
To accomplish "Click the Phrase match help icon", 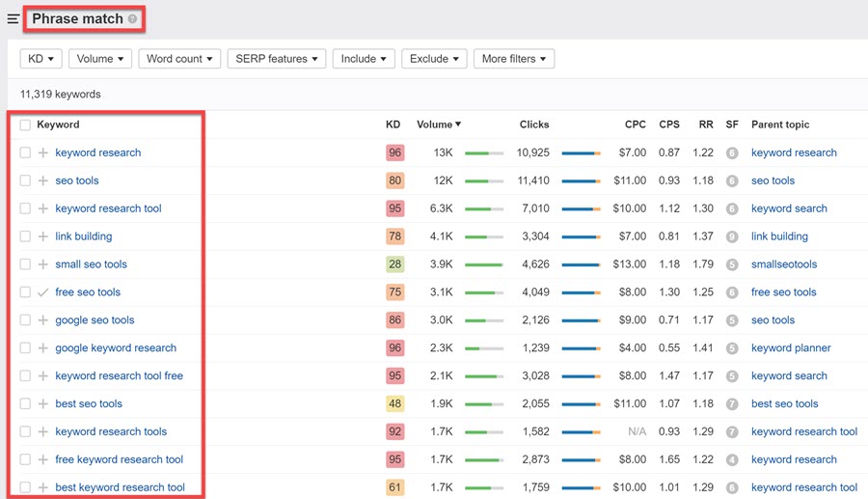I will point(132,19).
